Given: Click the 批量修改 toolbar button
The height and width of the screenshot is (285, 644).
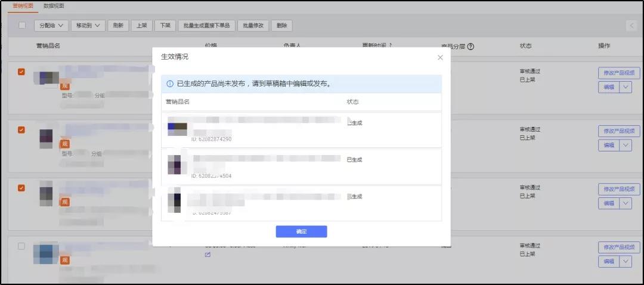Looking at the screenshot, I should coord(253,26).
